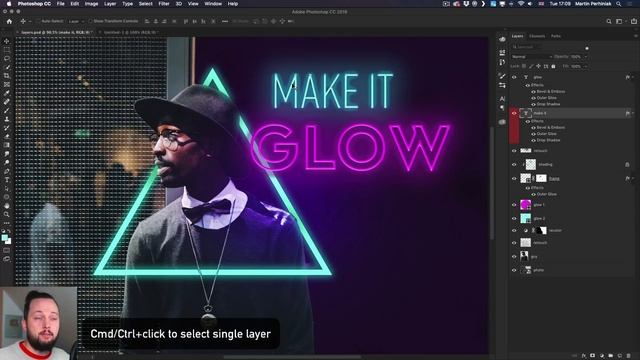The image size is (640, 360).
Task: Open Spotlight search in macOS menu bar
Action: click(x=619, y=4)
